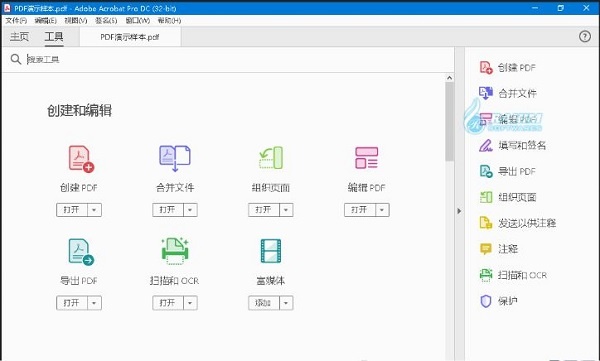The height and width of the screenshot is (361, 600).
Task: Click the 导出 PDF large tool icon
Action: [81, 252]
